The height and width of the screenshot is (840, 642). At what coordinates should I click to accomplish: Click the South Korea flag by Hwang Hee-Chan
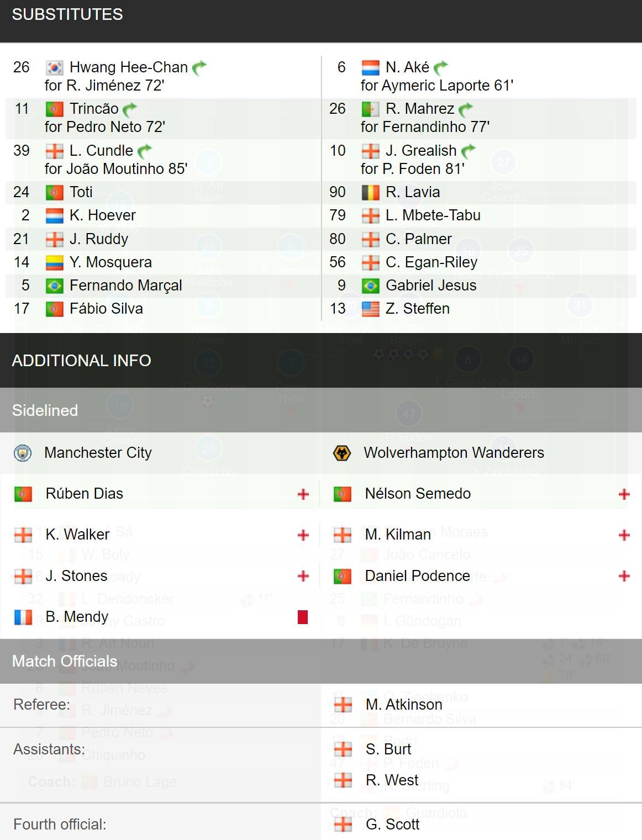[54, 67]
